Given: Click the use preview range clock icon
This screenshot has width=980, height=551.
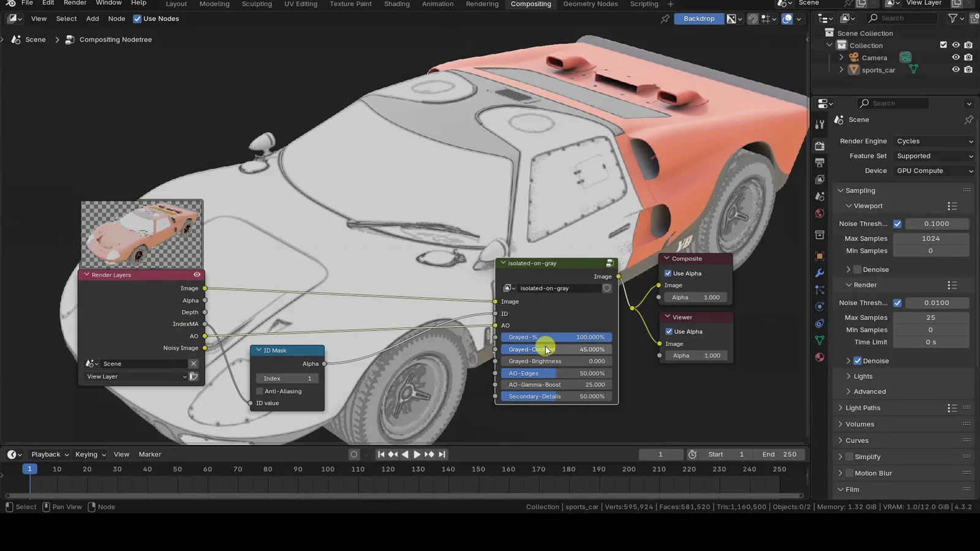Looking at the screenshot, I should point(692,454).
